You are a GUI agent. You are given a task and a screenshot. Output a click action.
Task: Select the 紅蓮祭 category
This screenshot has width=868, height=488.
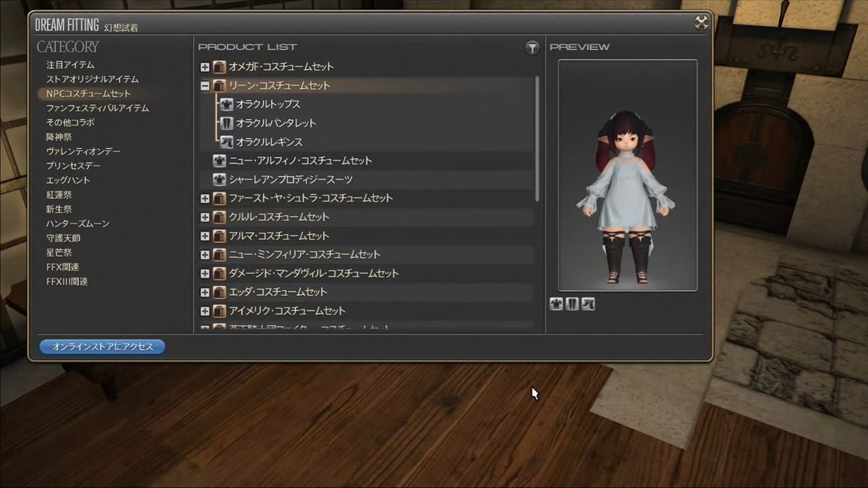tap(59, 195)
